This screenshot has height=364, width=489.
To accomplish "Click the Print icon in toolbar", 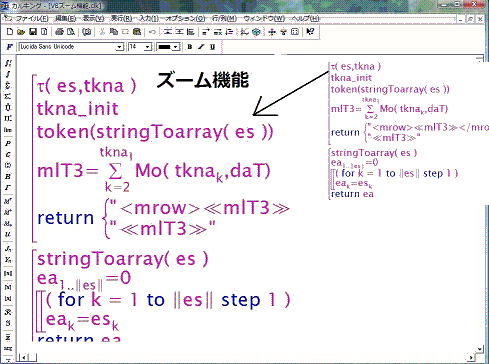I will tap(59, 32).
